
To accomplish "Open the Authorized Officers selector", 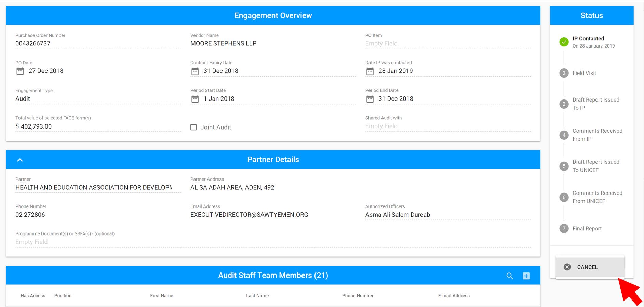I will pos(448,215).
